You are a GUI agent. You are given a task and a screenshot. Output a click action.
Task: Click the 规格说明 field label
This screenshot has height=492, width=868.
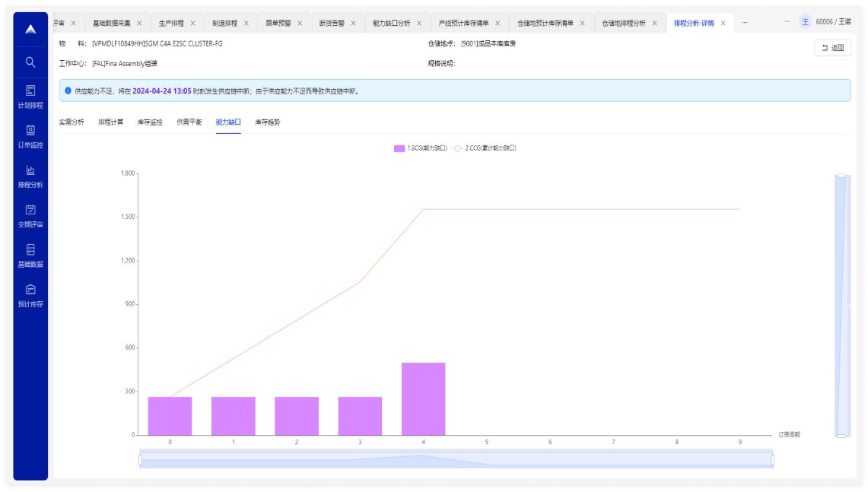click(x=441, y=64)
